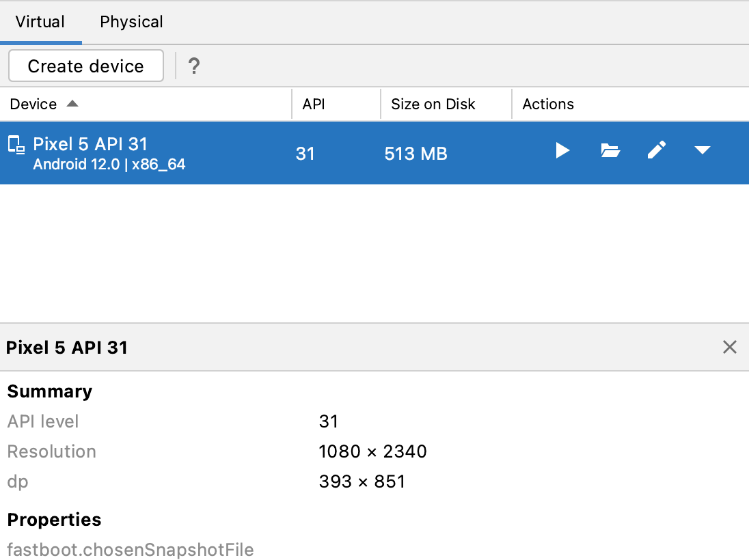The image size is (749, 560).
Task: Toggle the sort arrow beside Device
Action: pos(72,104)
